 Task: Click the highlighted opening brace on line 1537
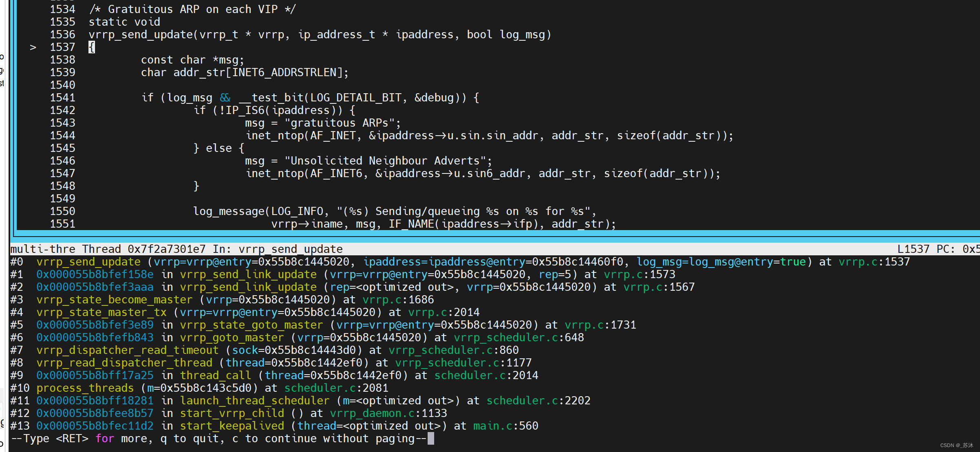(92, 47)
